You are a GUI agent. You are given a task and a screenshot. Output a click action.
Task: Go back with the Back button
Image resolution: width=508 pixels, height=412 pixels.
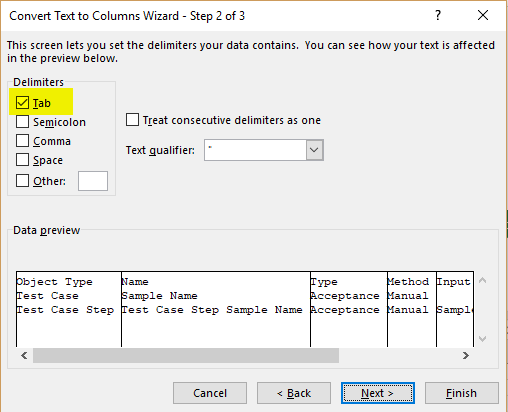coord(294,393)
